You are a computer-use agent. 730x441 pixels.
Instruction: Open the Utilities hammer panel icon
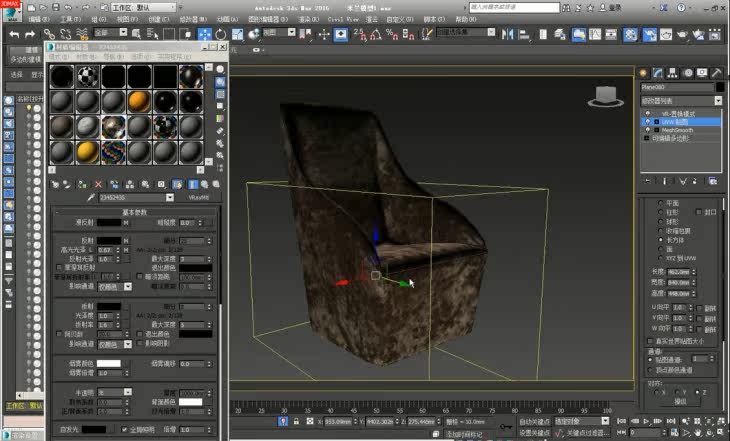click(x=715, y=73)
